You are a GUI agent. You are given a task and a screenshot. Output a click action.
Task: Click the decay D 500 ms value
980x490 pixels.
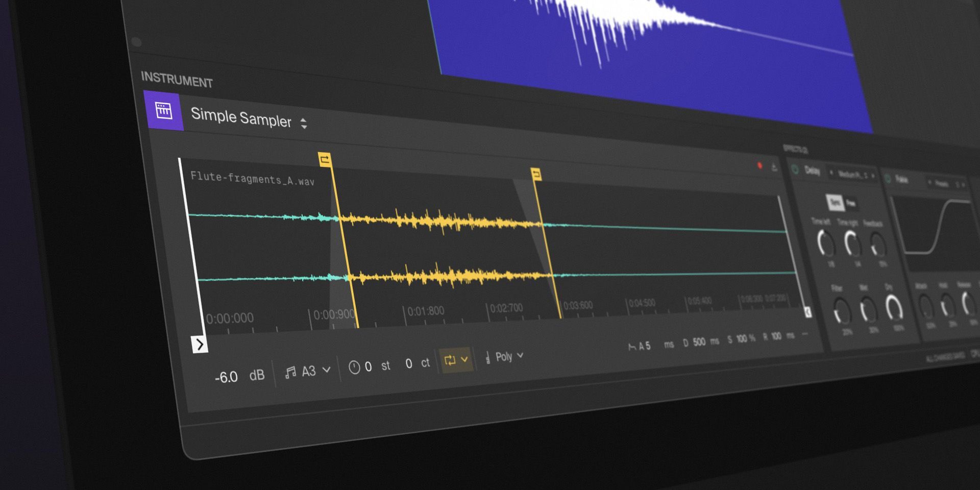(701, 342)
